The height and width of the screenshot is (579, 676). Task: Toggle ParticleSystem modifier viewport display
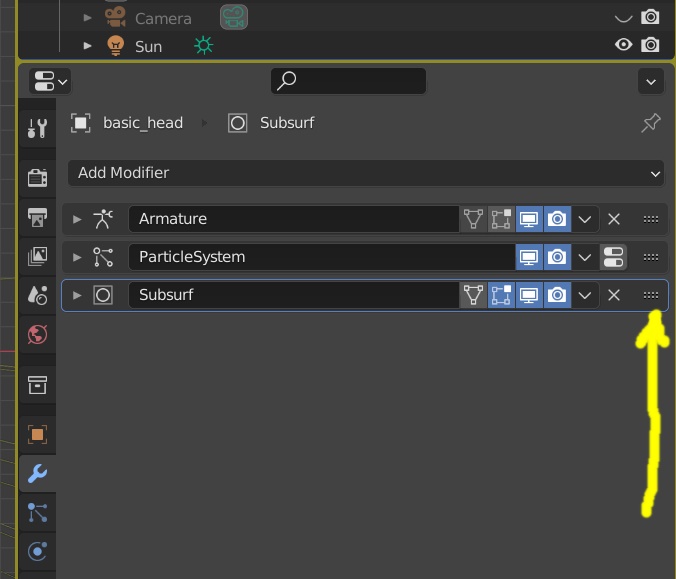(x=529, y=257)
